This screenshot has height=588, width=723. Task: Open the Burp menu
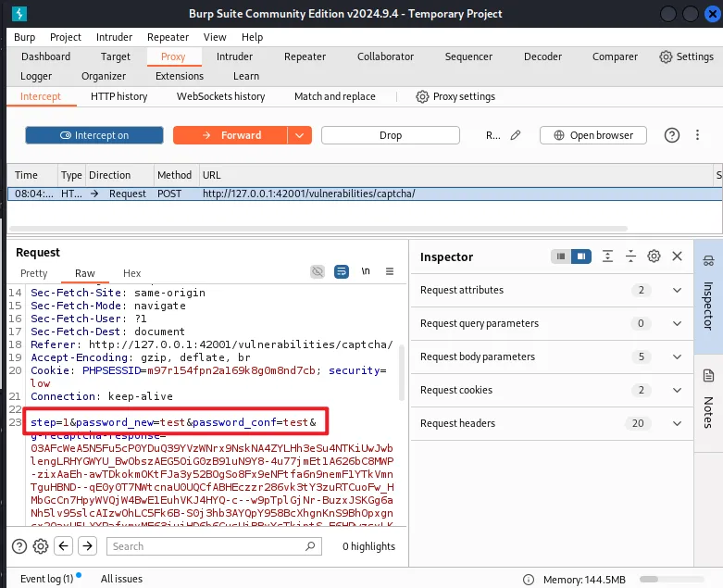(24, 37)
